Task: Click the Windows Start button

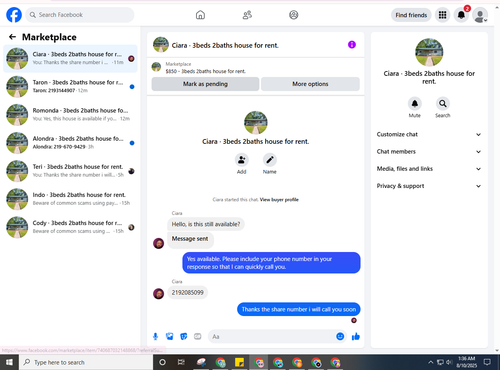Action: tap(9, 362)
